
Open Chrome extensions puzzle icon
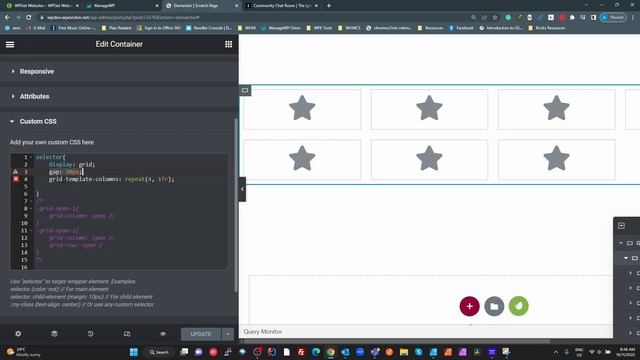(x=572, y=18)
